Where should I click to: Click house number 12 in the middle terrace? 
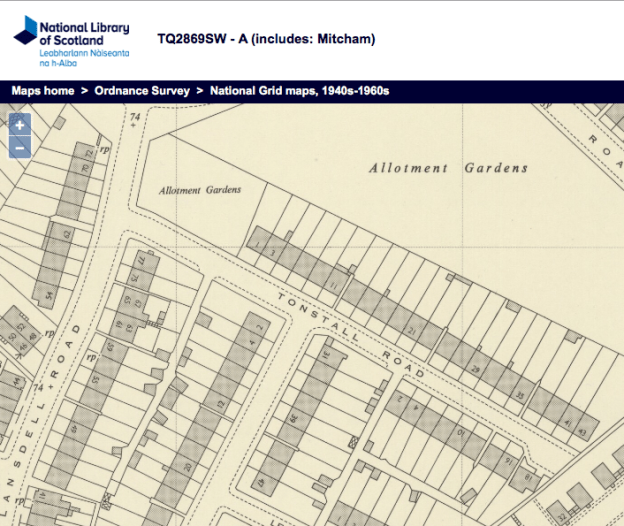(x=219, y=405)
